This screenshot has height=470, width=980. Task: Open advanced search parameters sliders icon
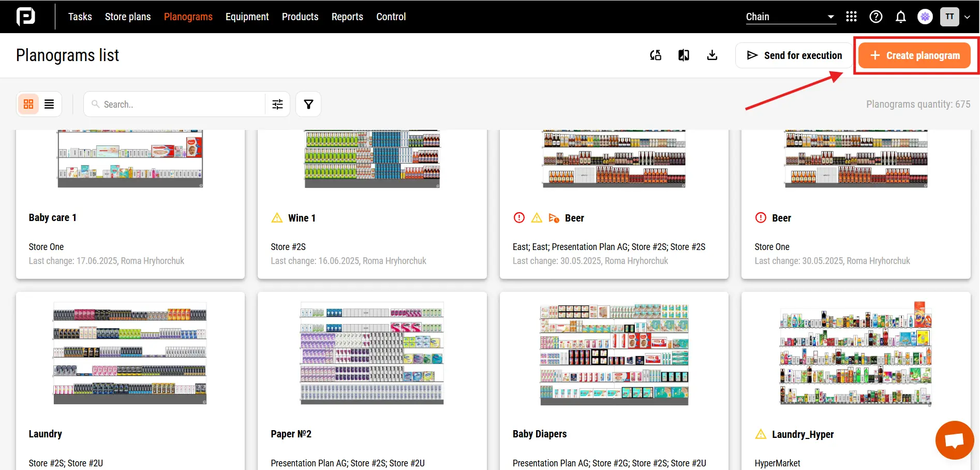click(277, 104)
